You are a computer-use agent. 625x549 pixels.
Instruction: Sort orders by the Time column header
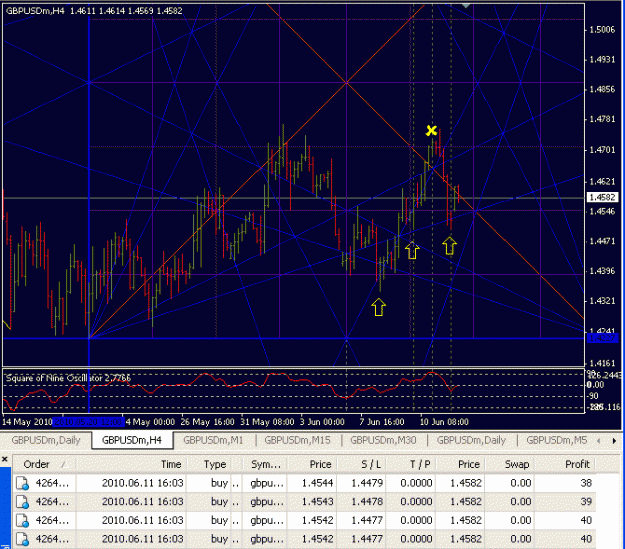coord(132,464)
